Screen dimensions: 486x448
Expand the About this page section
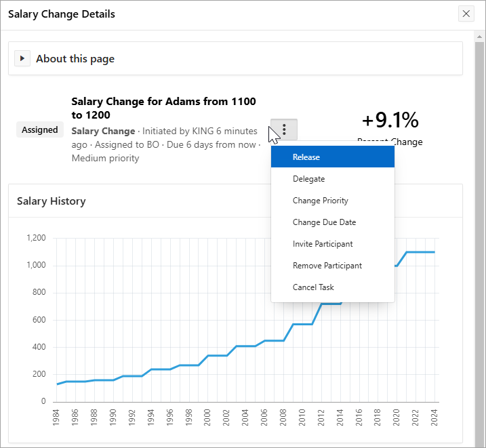coord(22,59)
